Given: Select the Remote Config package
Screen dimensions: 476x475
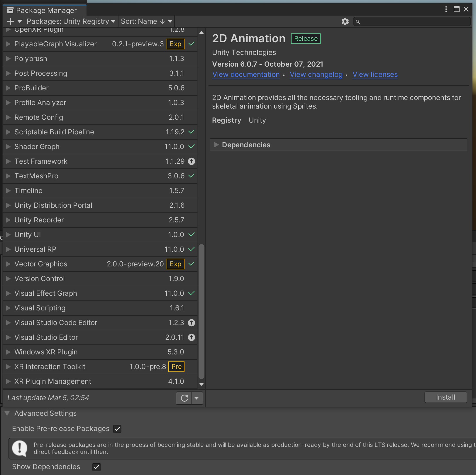Looking at the screenshot, I should click(100, 117).
